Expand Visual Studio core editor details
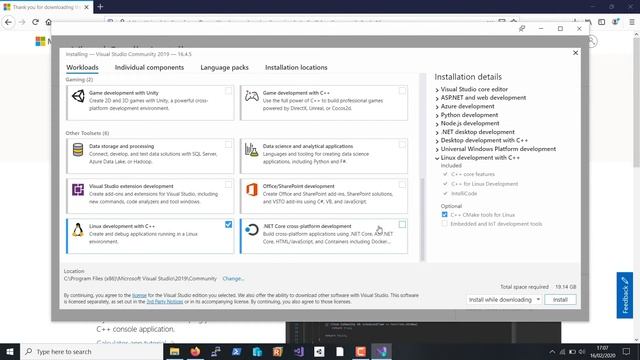Screen dimensions: 640x360 coord(437,89)
